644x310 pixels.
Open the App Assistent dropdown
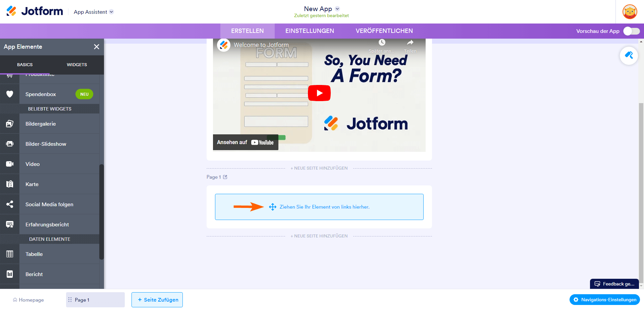pos(94,12)
